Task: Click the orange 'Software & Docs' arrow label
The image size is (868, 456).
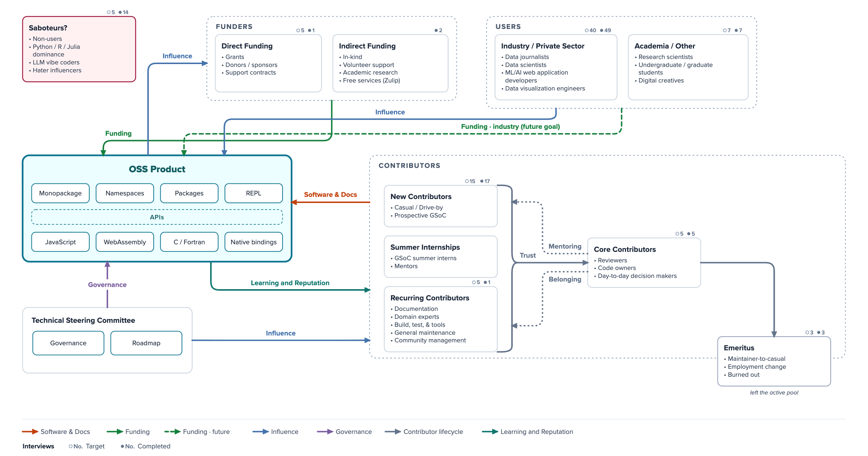Action: (331, 194)
